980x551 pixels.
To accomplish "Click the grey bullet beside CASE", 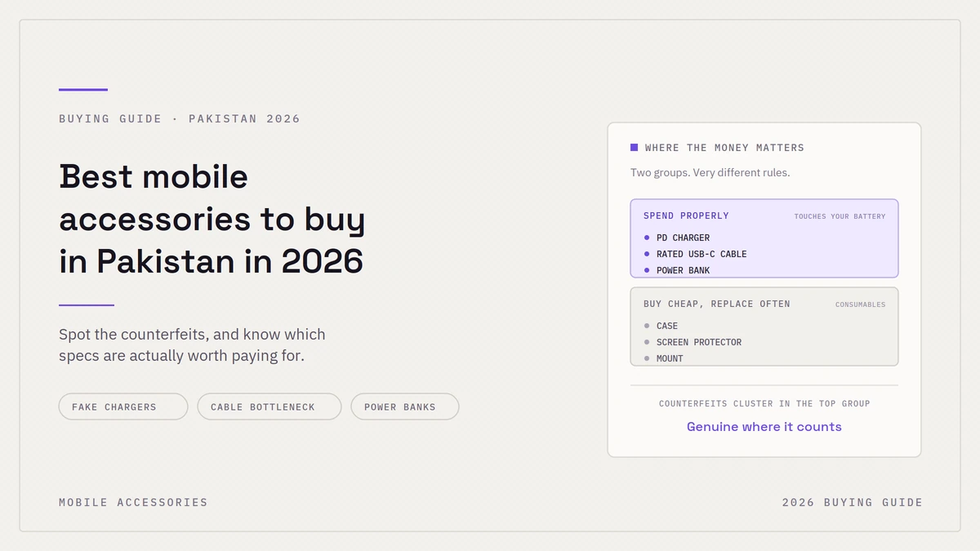I will (647, 326).
